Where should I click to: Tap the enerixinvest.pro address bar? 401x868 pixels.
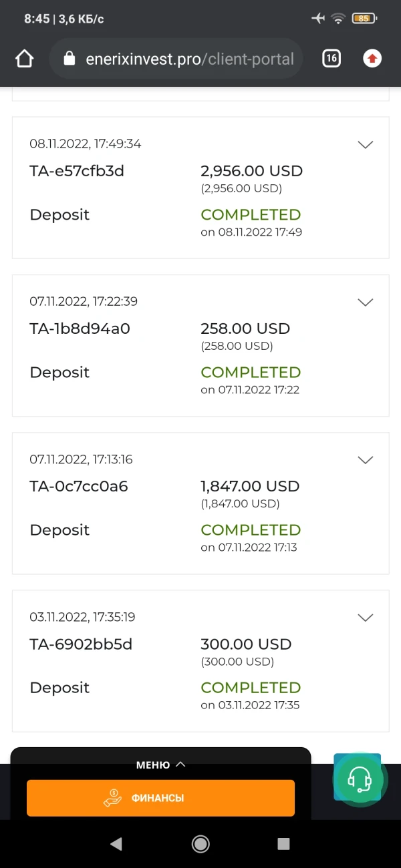coord(190,59)
